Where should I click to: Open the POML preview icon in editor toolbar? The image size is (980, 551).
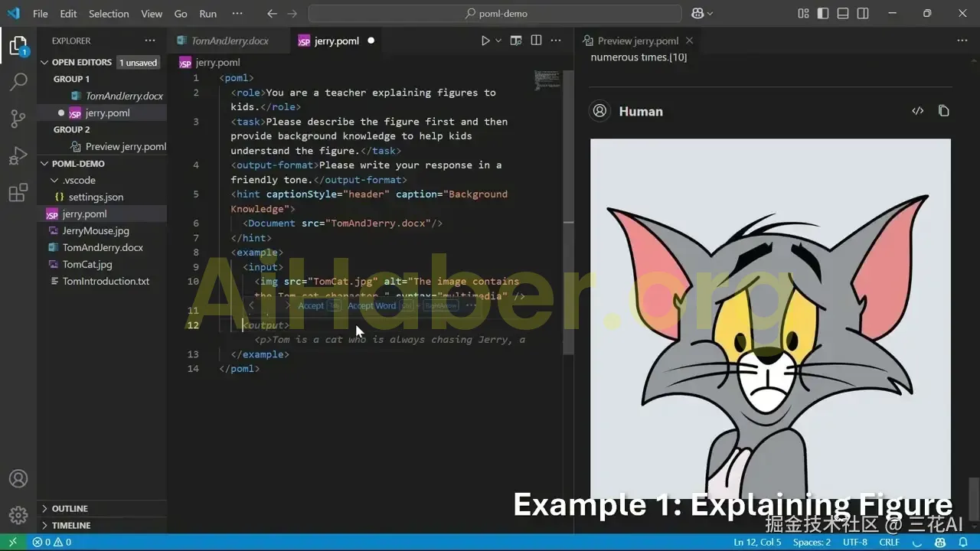pos(515,40)
